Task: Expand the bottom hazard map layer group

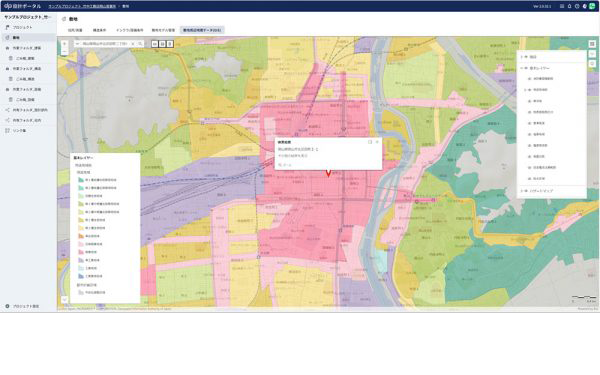Action: pyautogui.click(x=521, y=191)
